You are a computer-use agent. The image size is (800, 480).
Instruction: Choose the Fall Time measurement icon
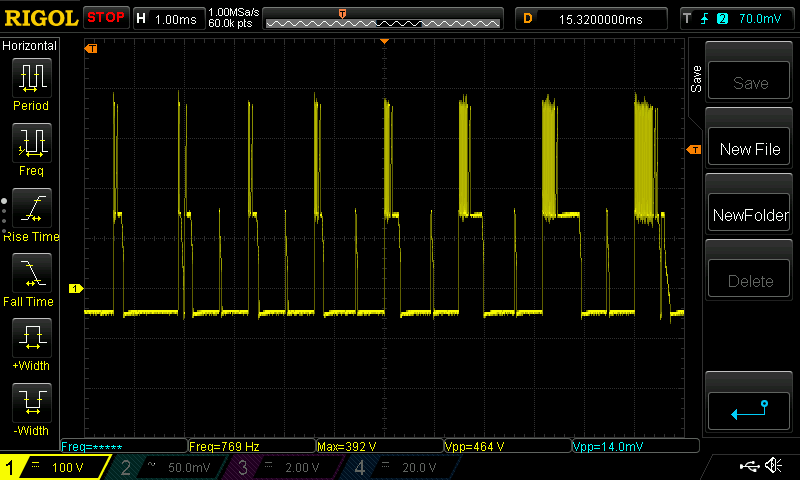point(31,273)
